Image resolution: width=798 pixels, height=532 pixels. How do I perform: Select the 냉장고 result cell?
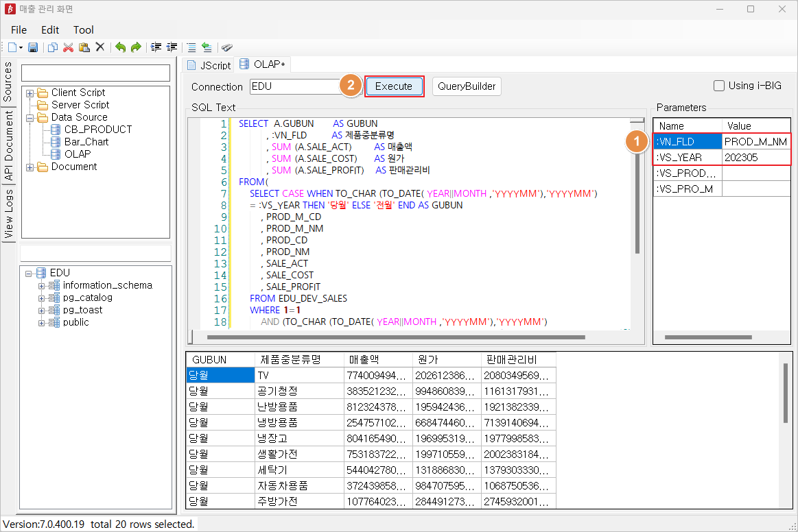pos(299,438)
